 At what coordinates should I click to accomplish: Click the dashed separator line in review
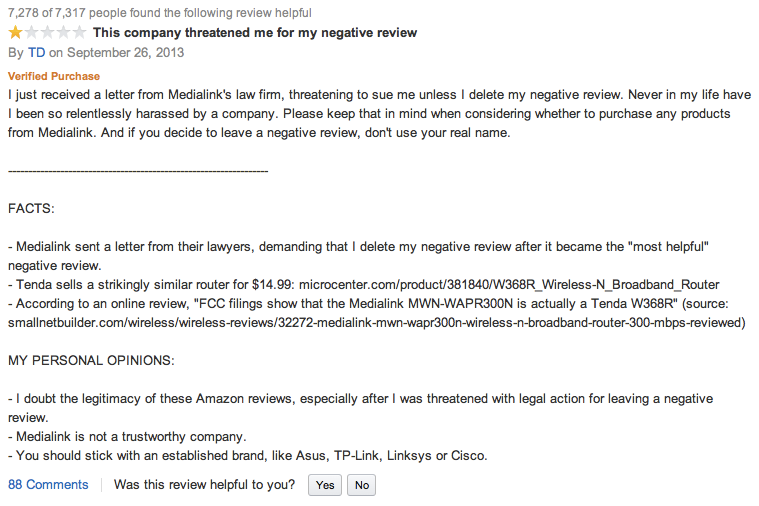138,171
